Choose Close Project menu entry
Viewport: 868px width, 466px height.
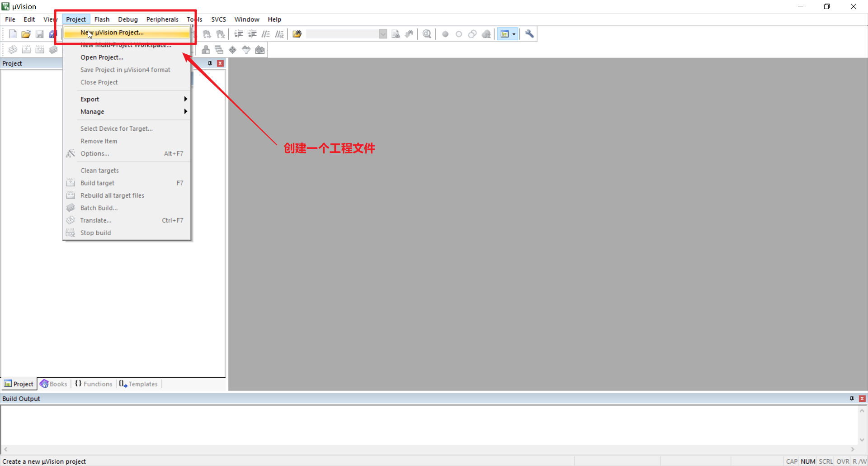[x=127, y=82]
